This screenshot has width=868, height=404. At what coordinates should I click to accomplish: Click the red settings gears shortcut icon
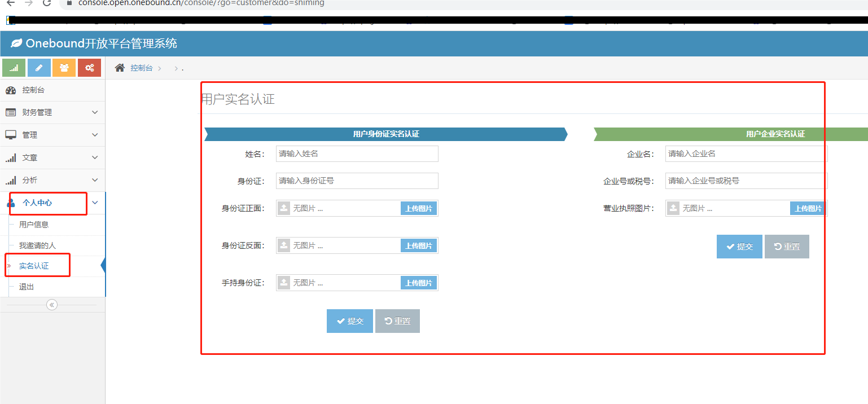click(x=89, y=68)
